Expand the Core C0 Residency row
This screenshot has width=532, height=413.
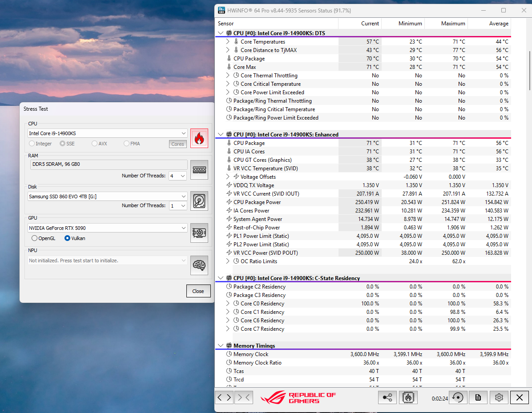tap(228, 304)
